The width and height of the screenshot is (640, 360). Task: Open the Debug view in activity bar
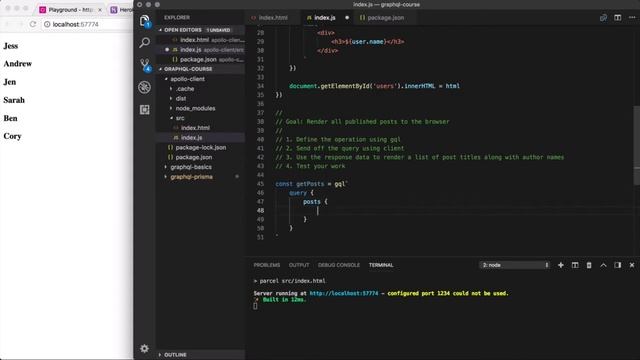pyautogui.click(x=144, y=87)
